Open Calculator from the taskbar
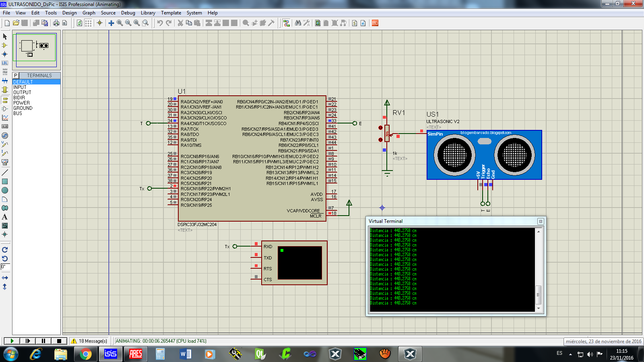Image resolution: width=644 pixels, height=362 pixels. (x=160, y=354)
